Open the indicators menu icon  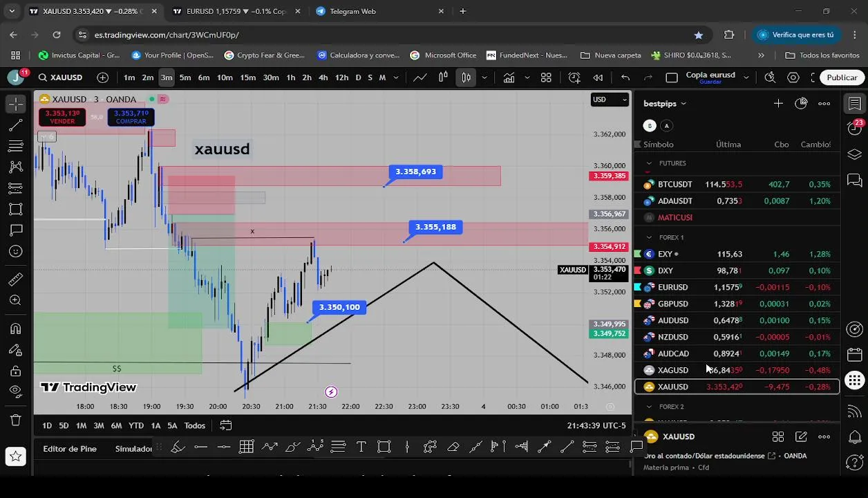(509, 77)
